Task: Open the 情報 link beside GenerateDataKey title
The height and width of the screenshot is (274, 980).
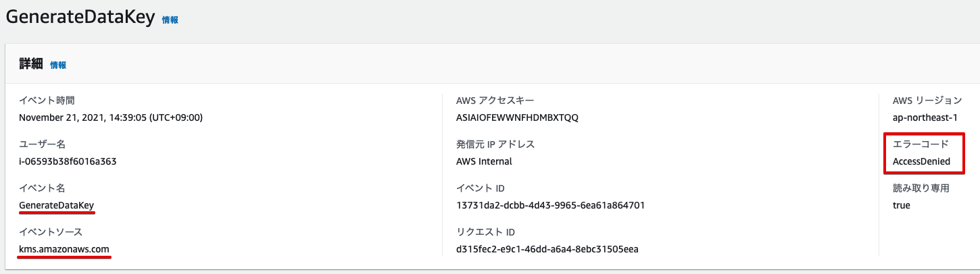Action: [170, 20]
